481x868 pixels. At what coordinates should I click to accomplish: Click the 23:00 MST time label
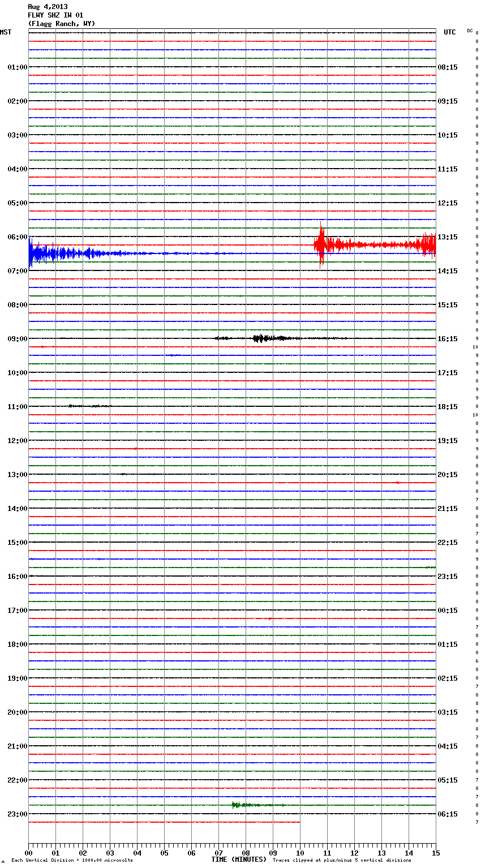[17, 814]
